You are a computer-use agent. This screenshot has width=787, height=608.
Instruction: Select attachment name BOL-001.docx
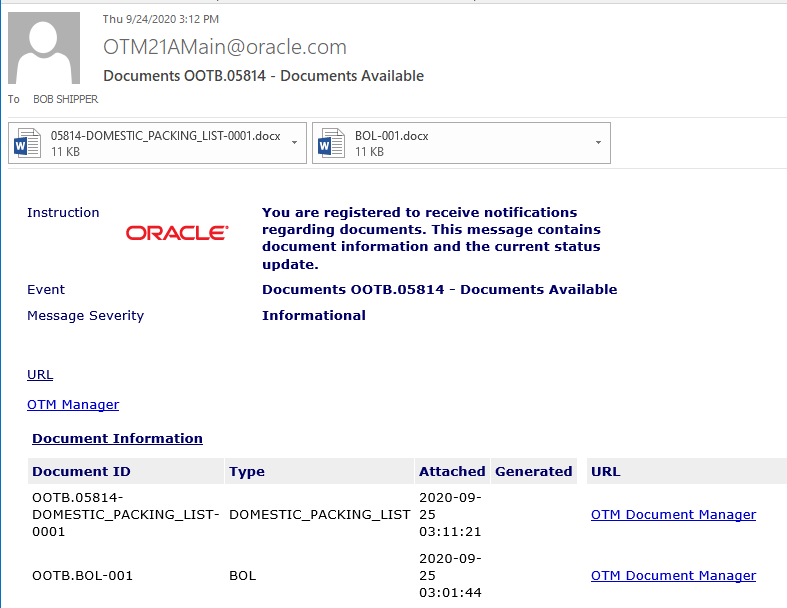pyautogui.click(x=391, y=136)
